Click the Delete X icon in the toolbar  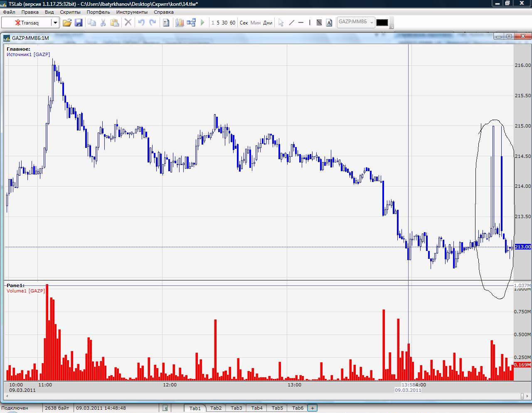pos(128,22)
